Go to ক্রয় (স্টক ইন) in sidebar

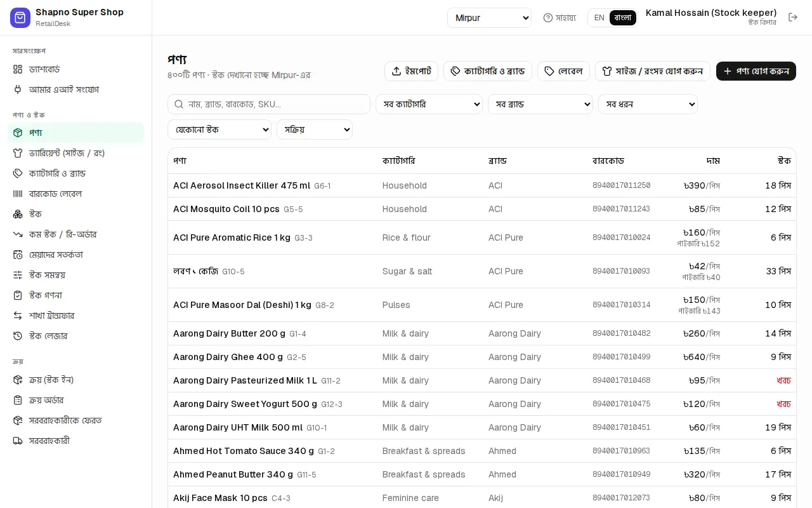point(76,380)
